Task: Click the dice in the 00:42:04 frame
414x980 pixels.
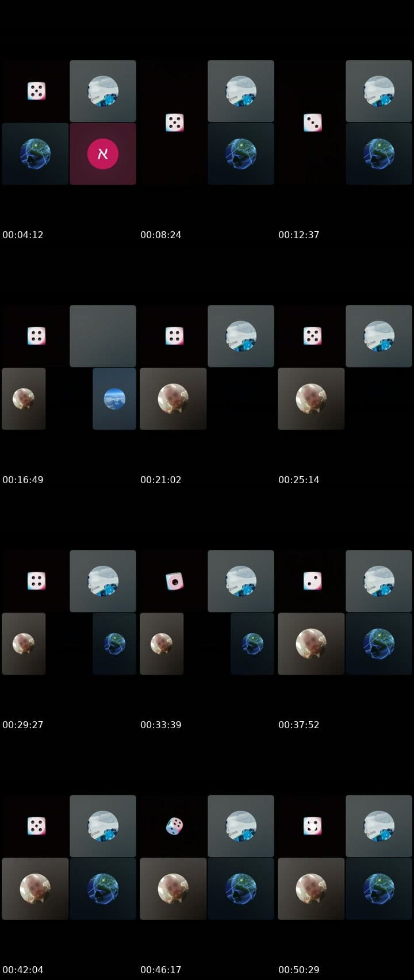Action: click(36, 826)
